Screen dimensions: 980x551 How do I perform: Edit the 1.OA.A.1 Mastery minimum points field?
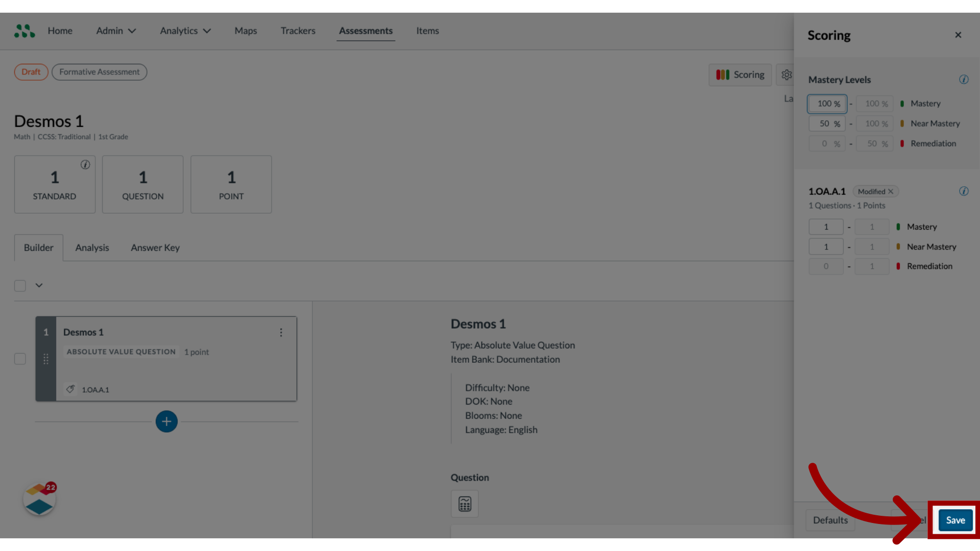coord(826,227)
